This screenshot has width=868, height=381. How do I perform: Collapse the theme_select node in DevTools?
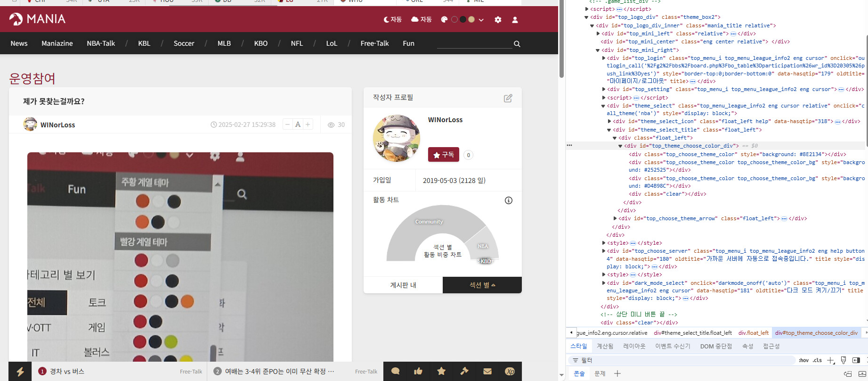click(604, 106)
